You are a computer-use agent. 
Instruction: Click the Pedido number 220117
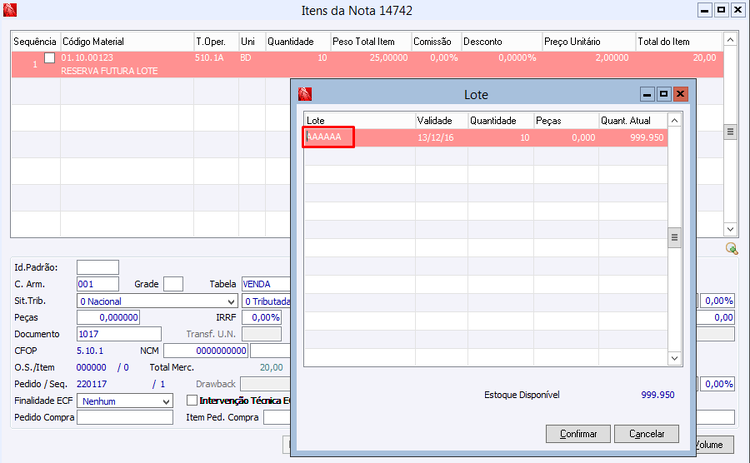[92, 384]
